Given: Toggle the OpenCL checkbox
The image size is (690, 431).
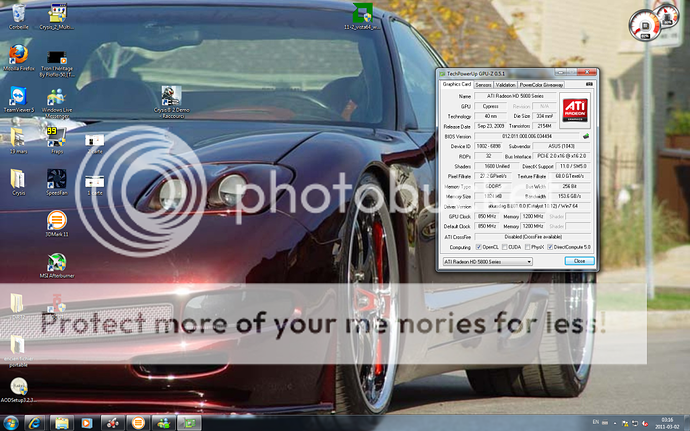Looking at the screenshot, I should pos(478,246).
